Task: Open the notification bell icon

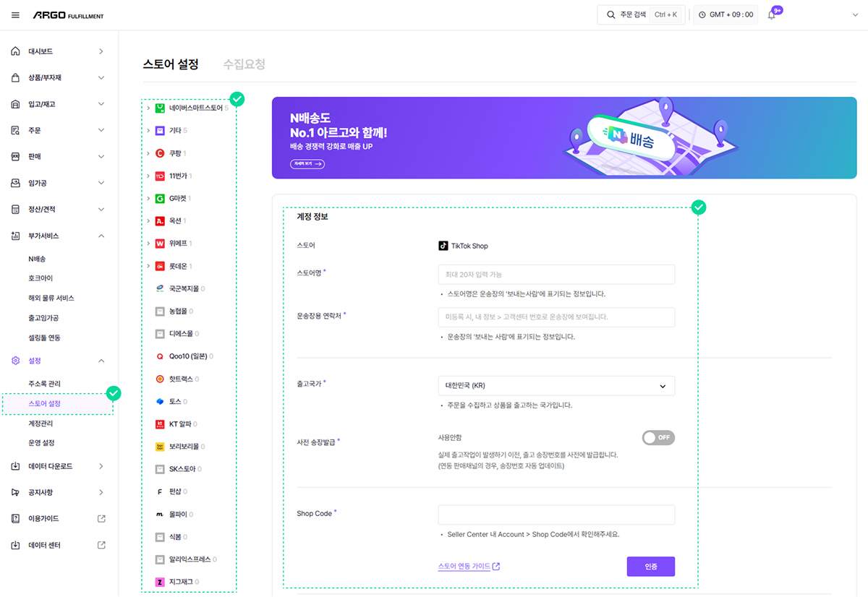Action: coord(771,15)
